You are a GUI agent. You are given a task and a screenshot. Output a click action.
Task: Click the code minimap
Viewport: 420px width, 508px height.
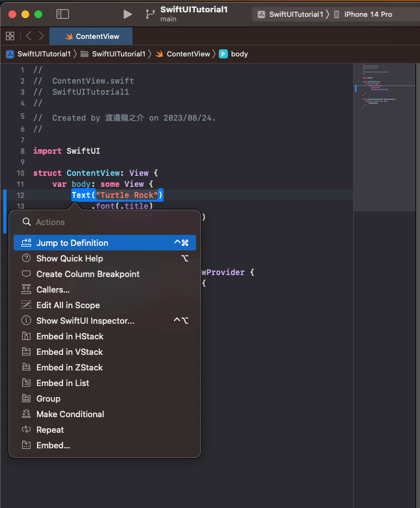(384, 138)
